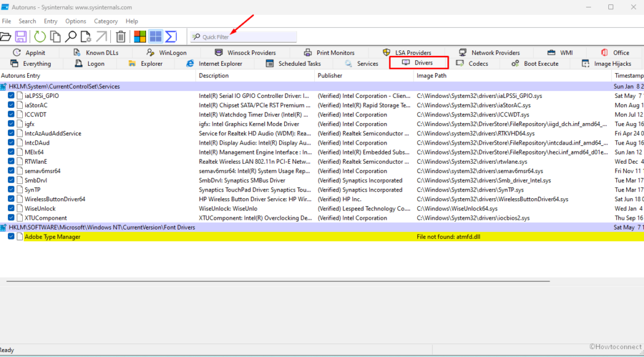Open the Entry menu
Viewport: 644px width, 357px height.
[51, 21]
